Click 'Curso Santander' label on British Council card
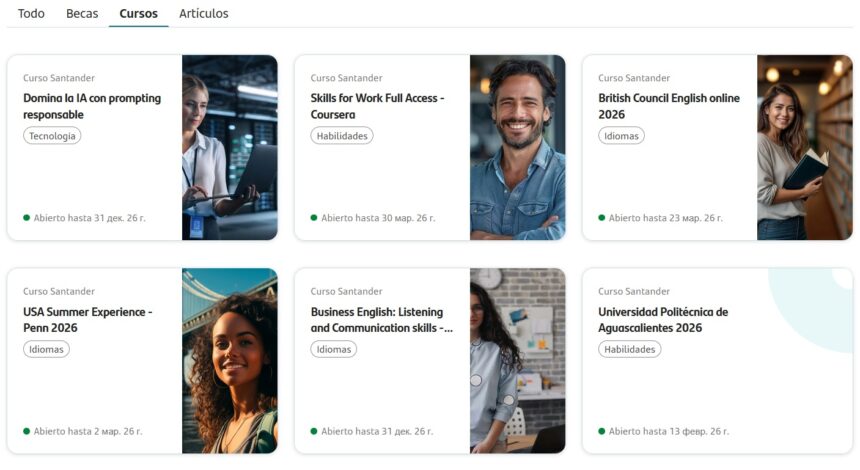The width and height of the screenshot is (860, 470). pos(633,78)
